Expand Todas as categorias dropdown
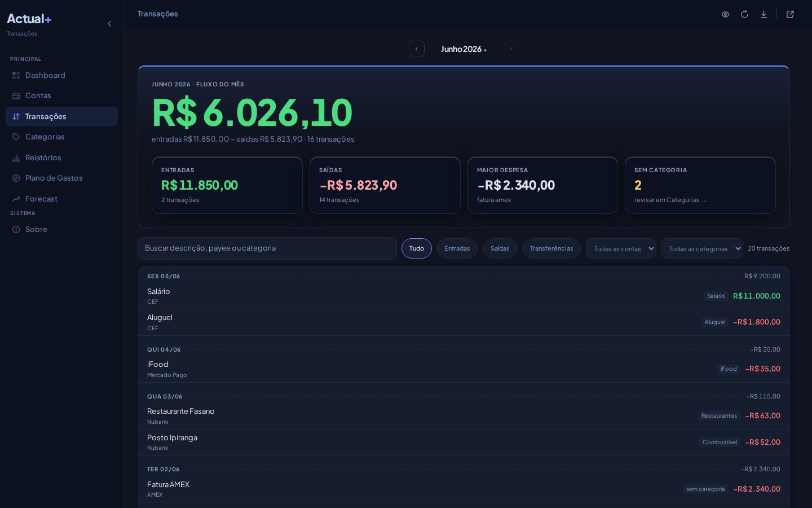The width and height of the screenshot is (812, 508). (x=702, y=248)
